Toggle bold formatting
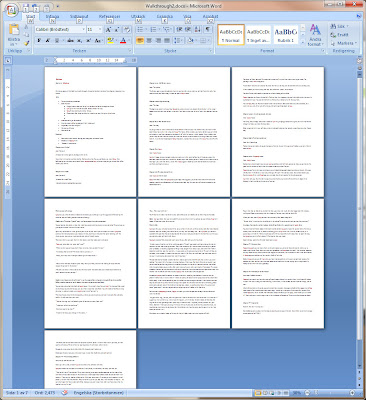Viewport: 366px width, 400px height. pos(39,41)
